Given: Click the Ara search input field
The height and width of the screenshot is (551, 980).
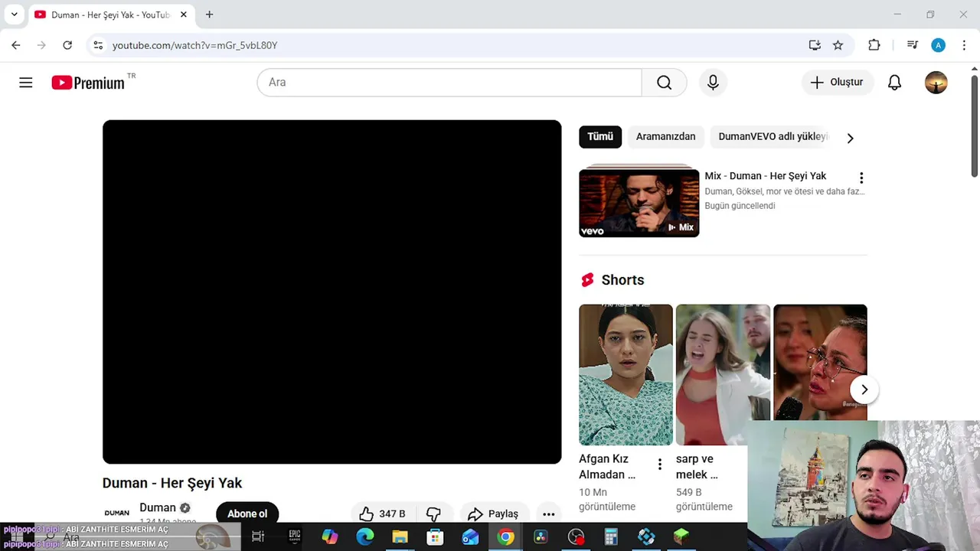Looking at the screenshot, I should coord(449,83).
